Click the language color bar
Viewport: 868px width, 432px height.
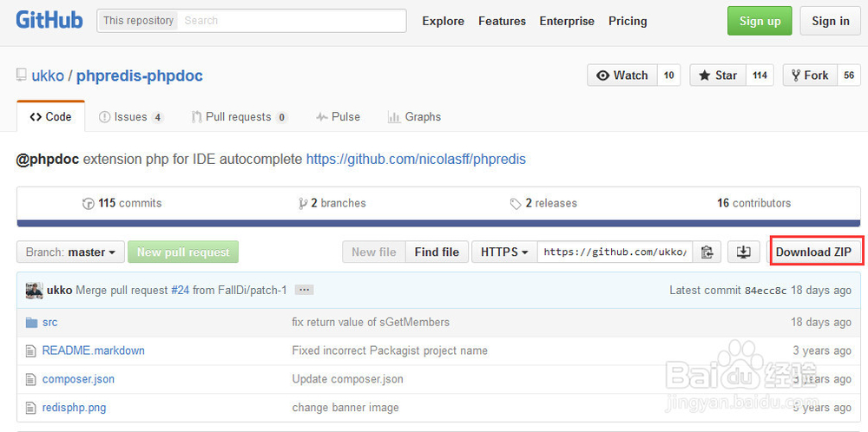click(434, 222)
